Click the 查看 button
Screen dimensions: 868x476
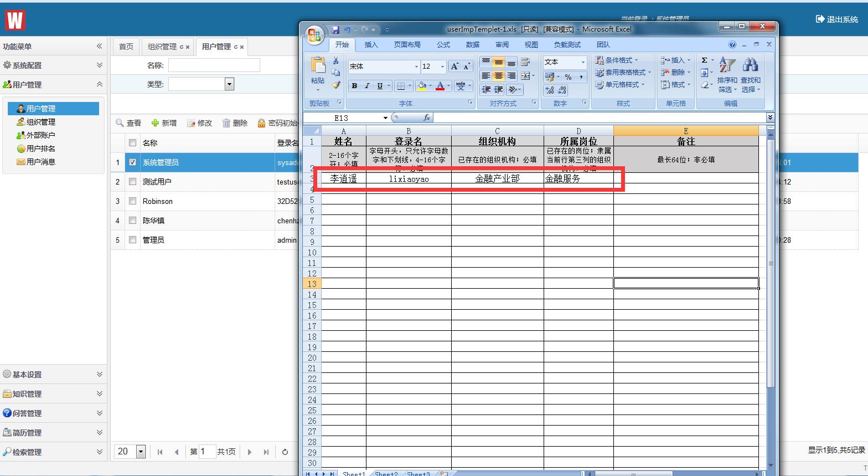128,123
